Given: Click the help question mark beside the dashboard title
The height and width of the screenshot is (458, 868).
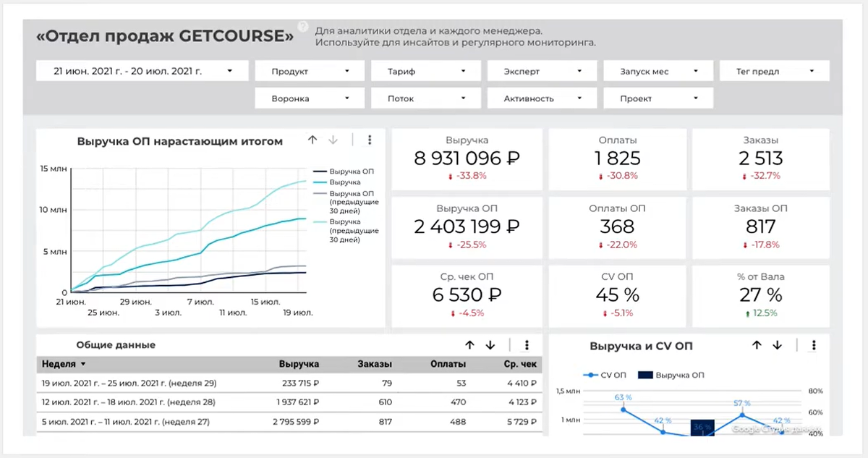Looking at the screenshot, I should 303,26.
